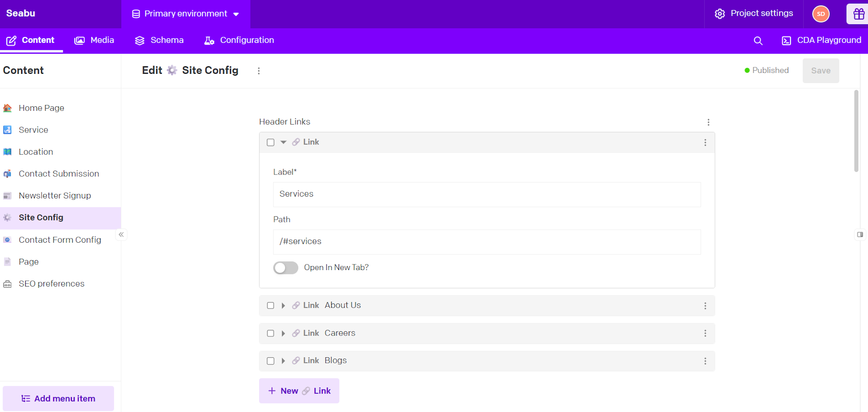
Task: Click the Location map icon
Action: coord(7,152)
